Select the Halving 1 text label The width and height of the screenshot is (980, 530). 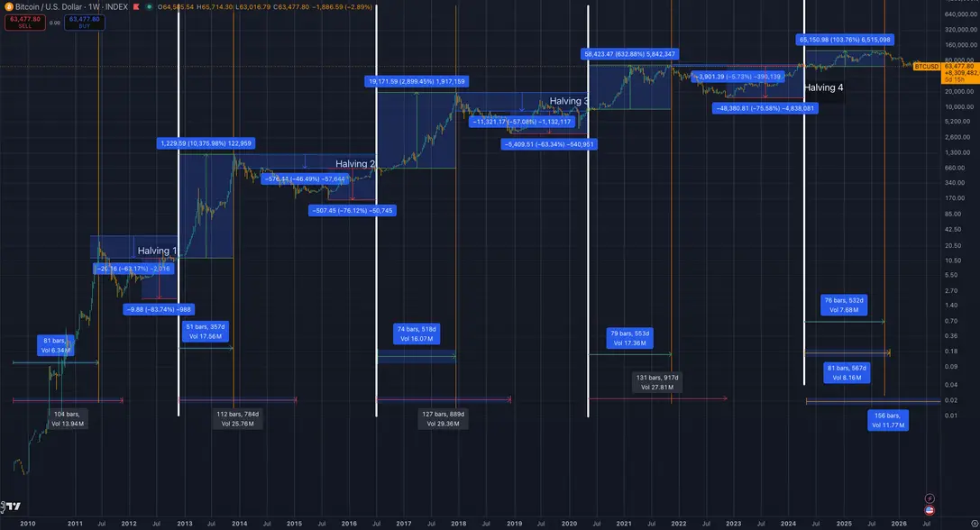(x=157, y=251)
